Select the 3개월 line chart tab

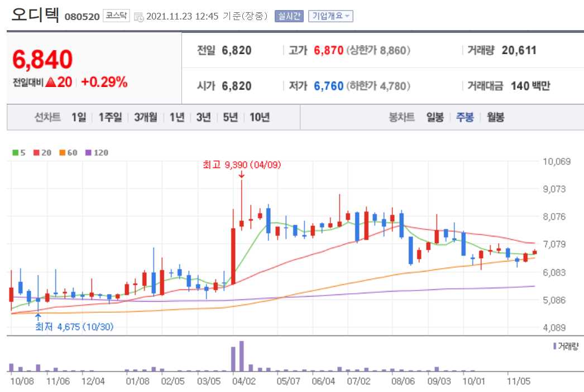click(145, 118)
